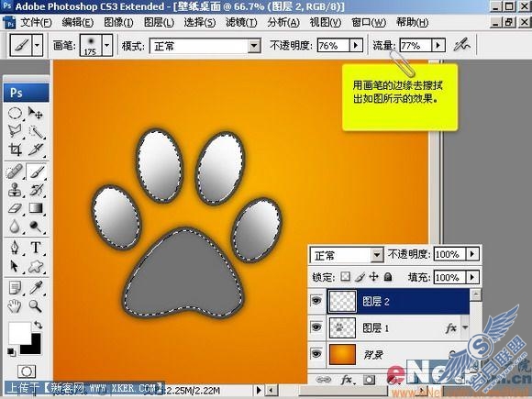Select the Clone Stamp tool

point(15,190)
